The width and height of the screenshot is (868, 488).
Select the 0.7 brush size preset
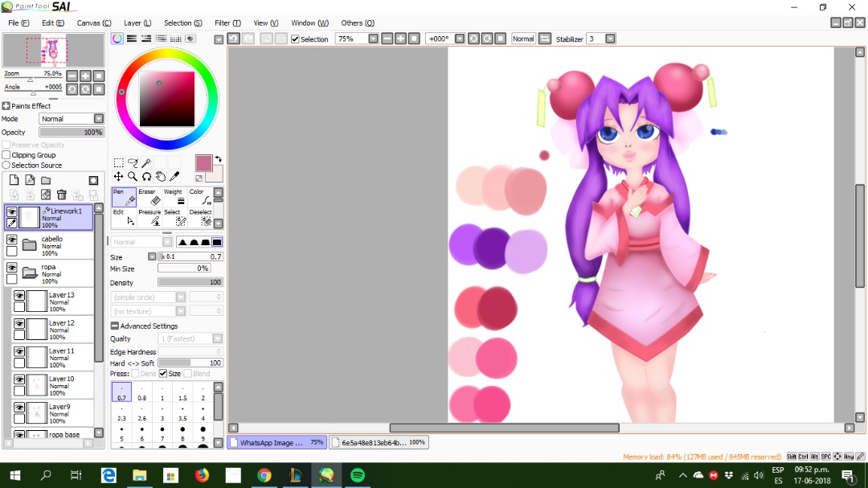click(x=122, y=392)
